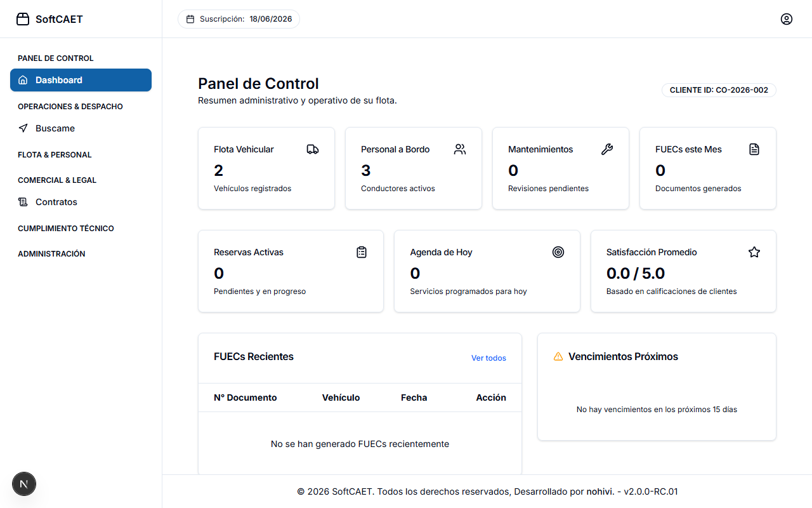Click the warning triangle icon by Vencimientos Próximos
The height and width of the screenshot is (508, 812).
pos(558,356)
